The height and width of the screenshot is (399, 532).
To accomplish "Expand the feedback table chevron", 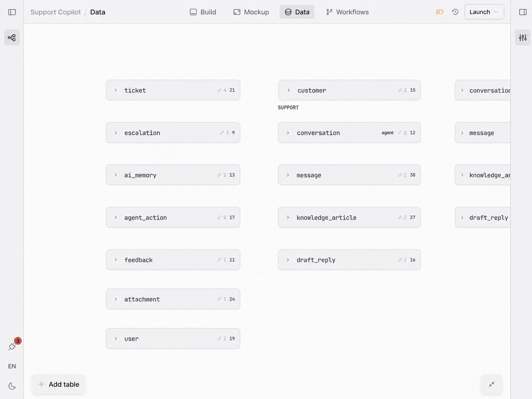I will tap(116, 260).
